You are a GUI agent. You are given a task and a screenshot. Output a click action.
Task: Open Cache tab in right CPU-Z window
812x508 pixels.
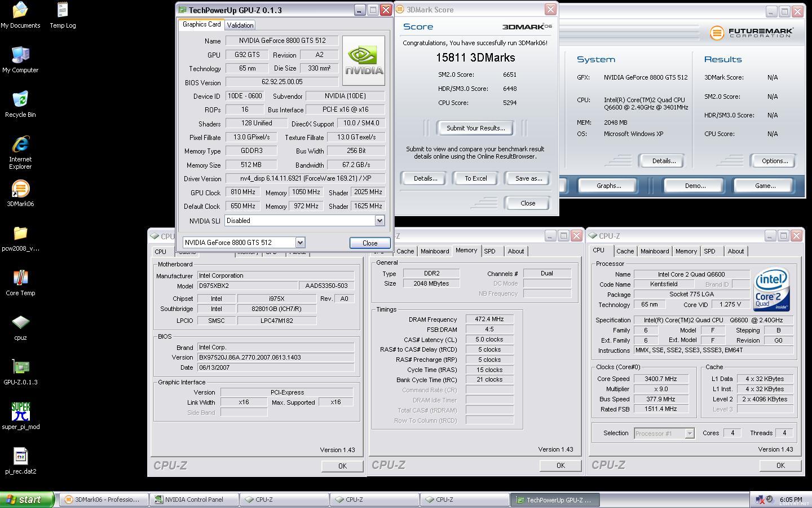[625, 251]
